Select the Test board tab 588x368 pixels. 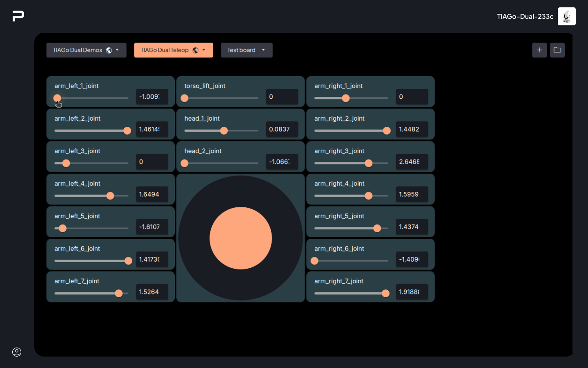click(241, 50)
